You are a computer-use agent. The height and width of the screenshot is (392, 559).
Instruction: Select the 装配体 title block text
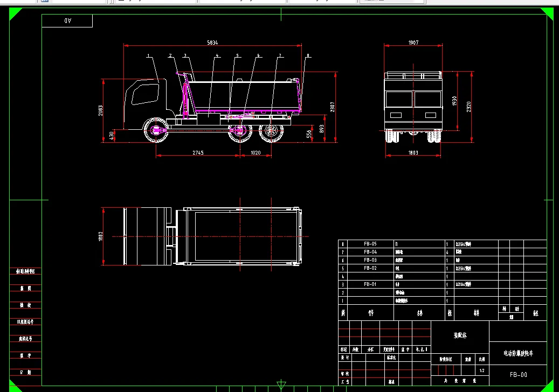point(460,335)
